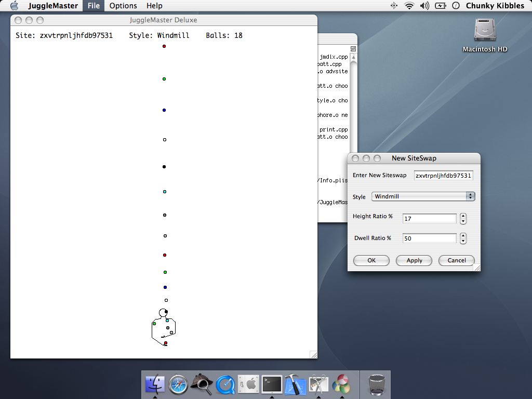The height and width of the screenshot is (399, 532).
Task: Open the File menu
Action: pyautogui.click(x=94, y=5)
